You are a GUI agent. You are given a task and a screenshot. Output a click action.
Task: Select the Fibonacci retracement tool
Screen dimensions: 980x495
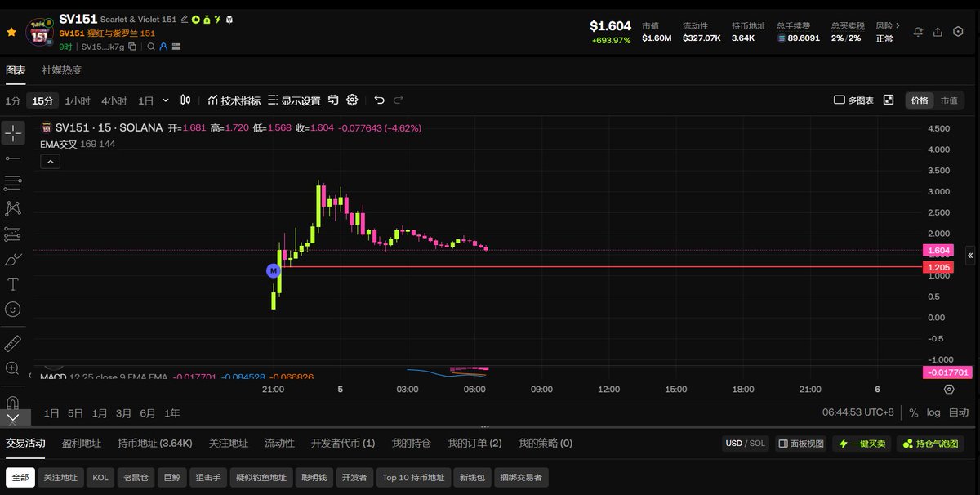[x=13, y=183]
